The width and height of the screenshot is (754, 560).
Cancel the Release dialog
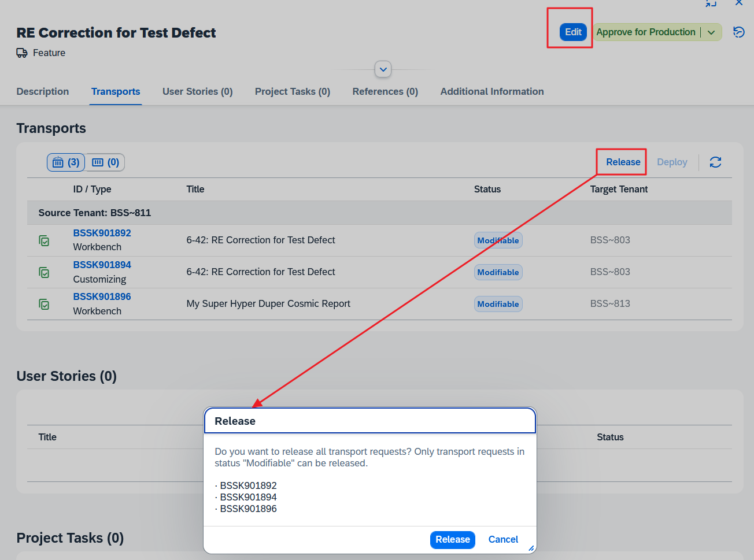point(503,539)
